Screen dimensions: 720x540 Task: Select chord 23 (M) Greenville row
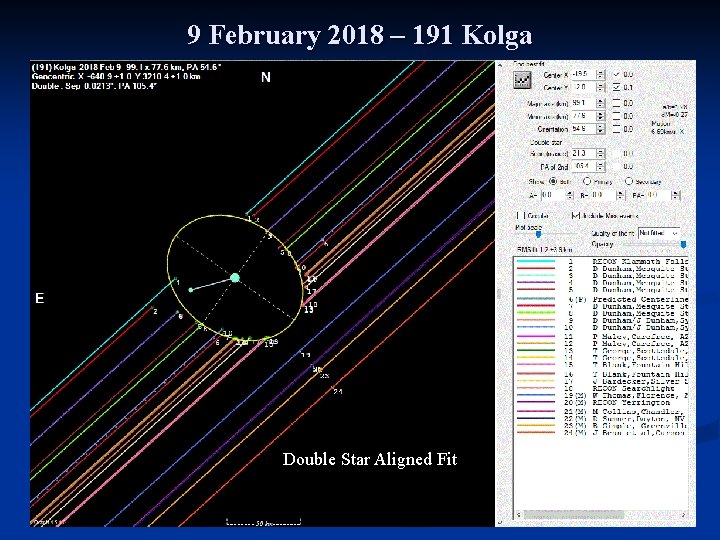(x=601, y=426)
